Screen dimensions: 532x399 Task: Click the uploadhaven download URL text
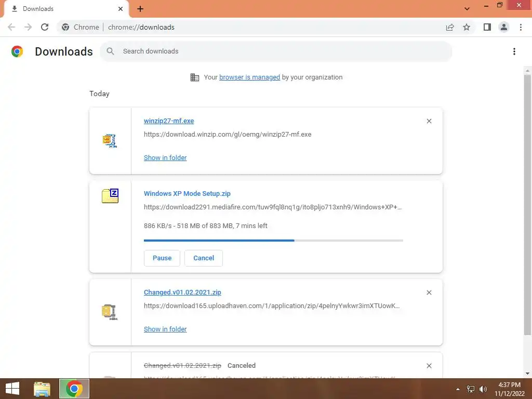point(271,305)
